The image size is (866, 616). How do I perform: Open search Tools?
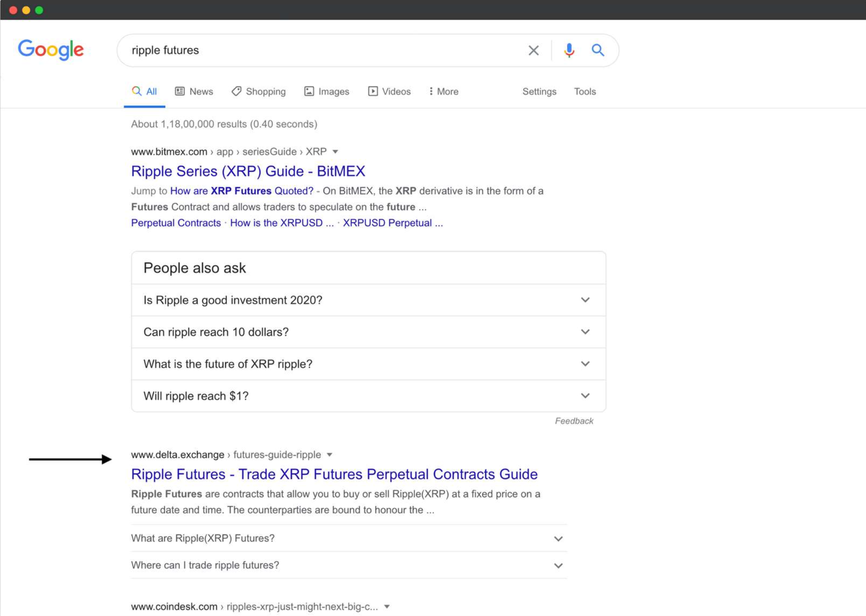(x=585, y=91)
